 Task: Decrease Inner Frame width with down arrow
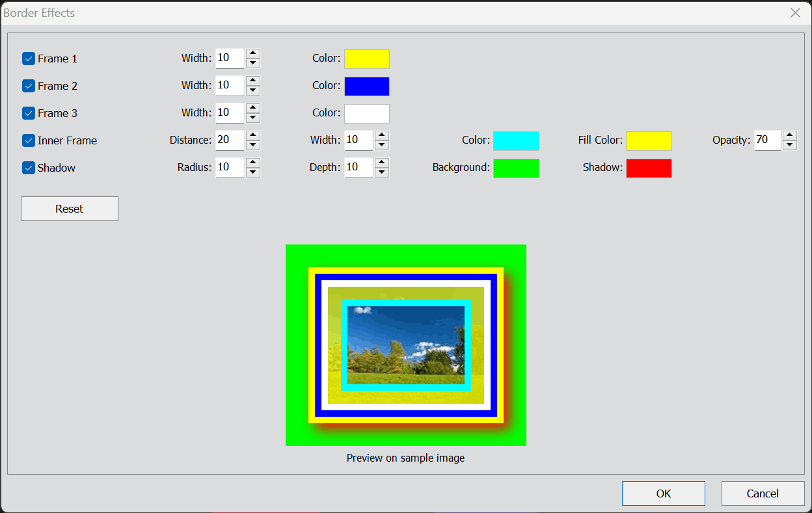pos(382,145)
